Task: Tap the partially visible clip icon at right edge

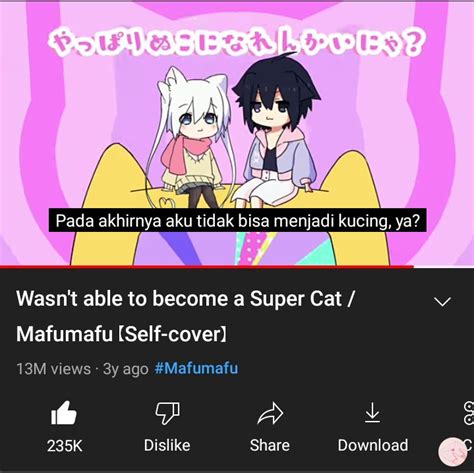Action: coord(469,413)
